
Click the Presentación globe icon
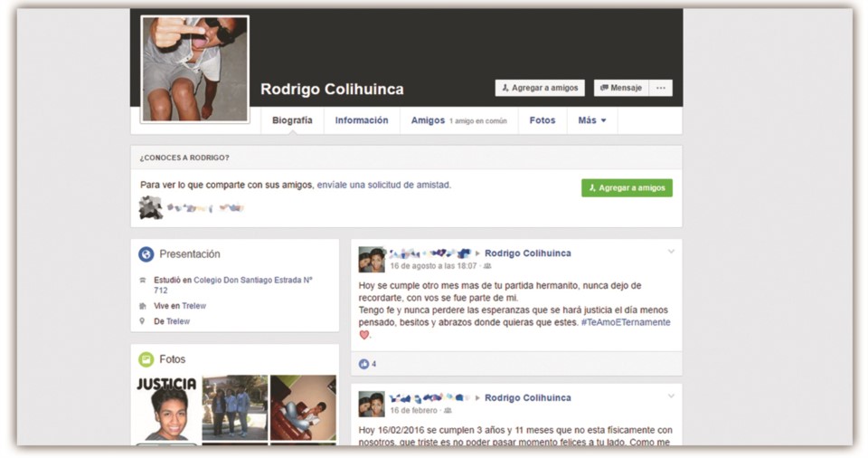146,254
